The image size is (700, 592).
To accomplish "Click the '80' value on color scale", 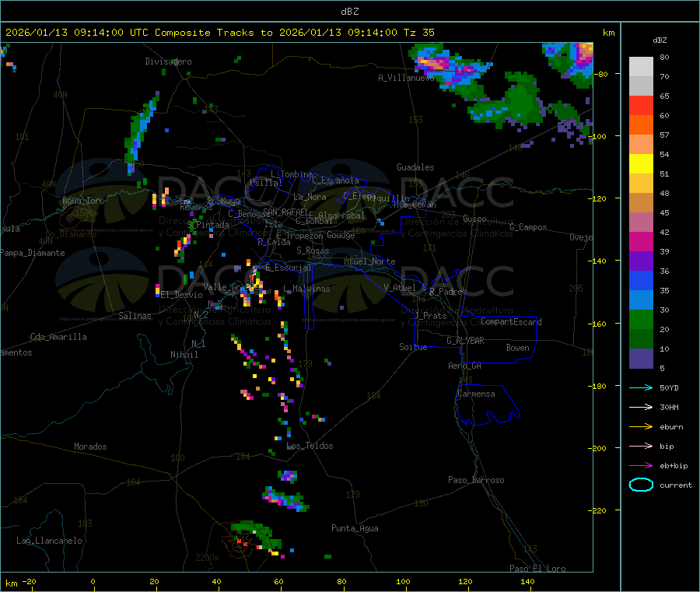I will coord(664,57).
